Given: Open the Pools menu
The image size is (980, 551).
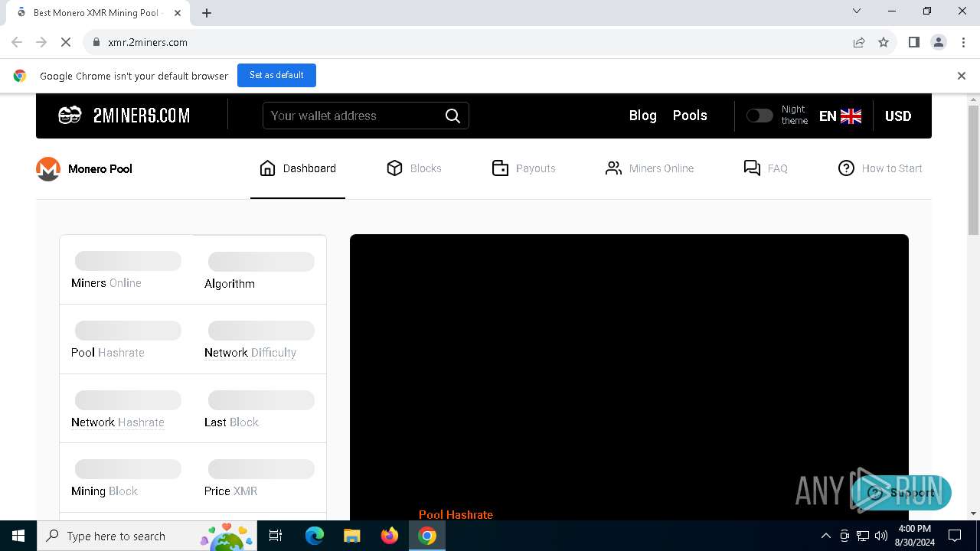Looking at the screenshot, I should pos(690,116).
